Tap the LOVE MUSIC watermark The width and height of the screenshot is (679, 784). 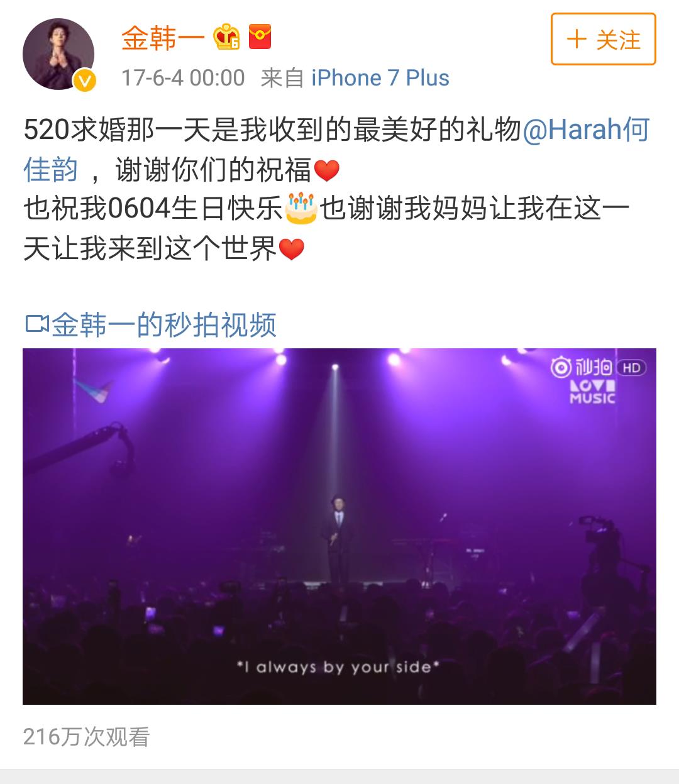(x=592, y=392)
